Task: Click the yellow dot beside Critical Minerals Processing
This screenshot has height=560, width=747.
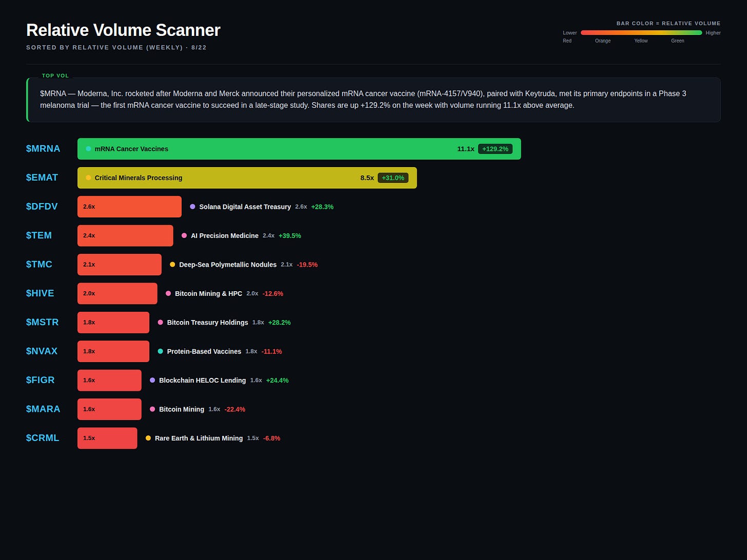Action: coord(88,177)
